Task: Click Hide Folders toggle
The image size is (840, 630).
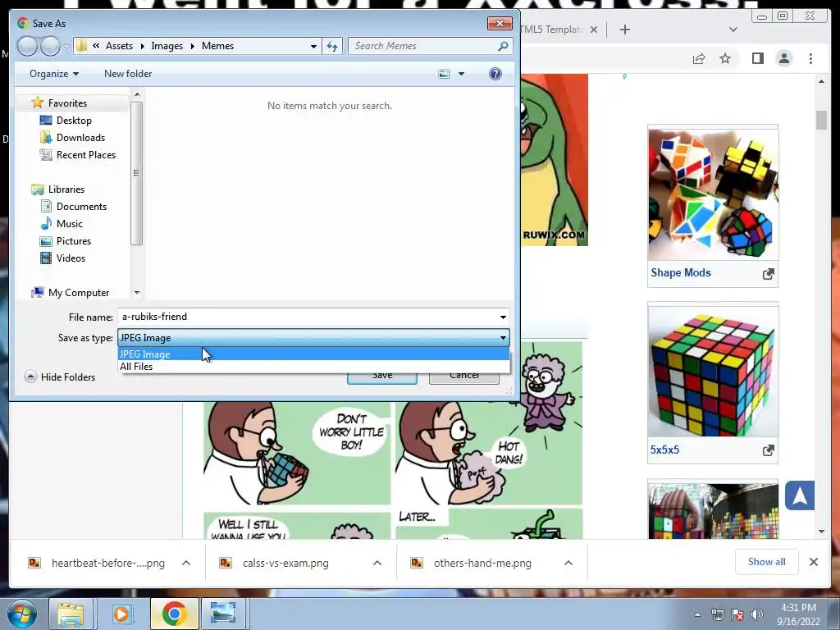Action: tap(60, 377)
